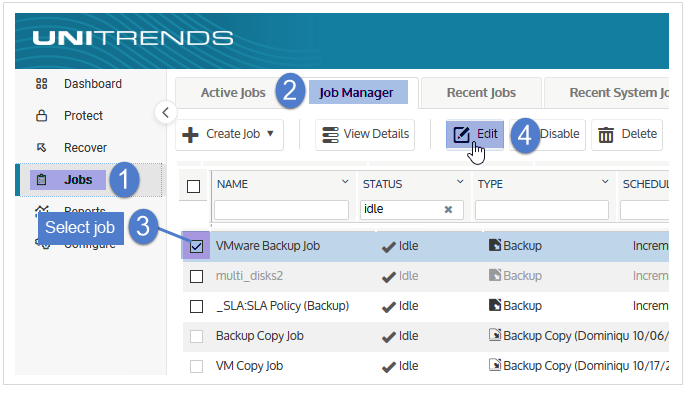
Task: Open Recover in the sidebar
Action: 85,147
